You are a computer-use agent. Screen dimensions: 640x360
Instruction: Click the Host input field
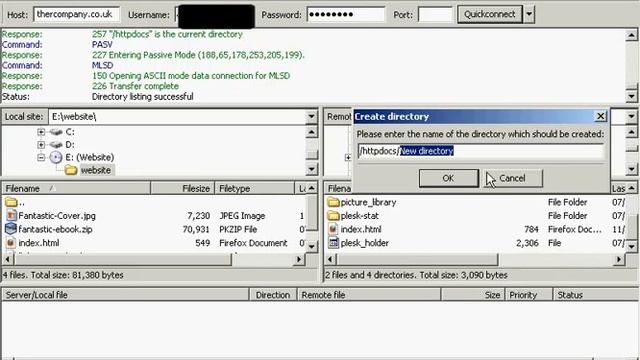click(x=76, y=14)
